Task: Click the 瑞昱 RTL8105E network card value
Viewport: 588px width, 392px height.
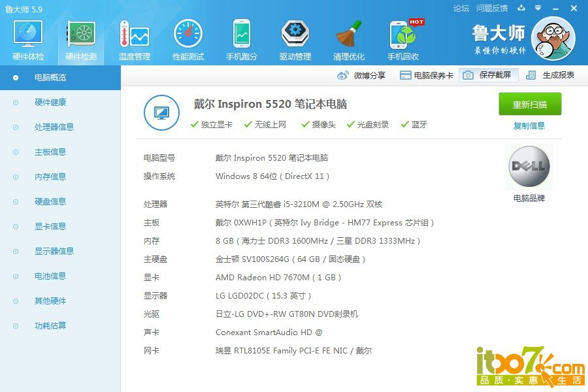Action: [x=293, y=351]
